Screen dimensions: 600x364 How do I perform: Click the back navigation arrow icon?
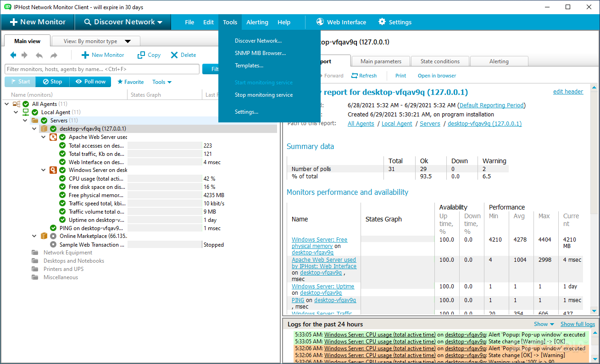[13, 55]
